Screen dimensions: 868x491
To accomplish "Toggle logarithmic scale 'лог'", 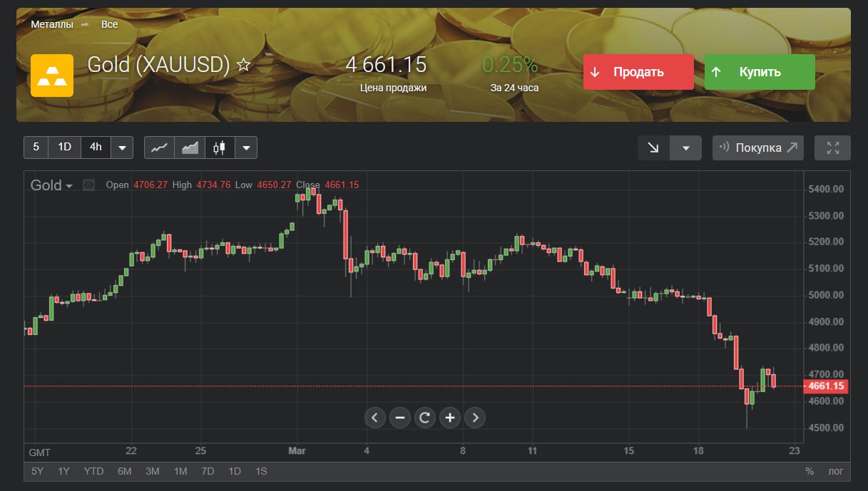I will [x=834, y=471].
